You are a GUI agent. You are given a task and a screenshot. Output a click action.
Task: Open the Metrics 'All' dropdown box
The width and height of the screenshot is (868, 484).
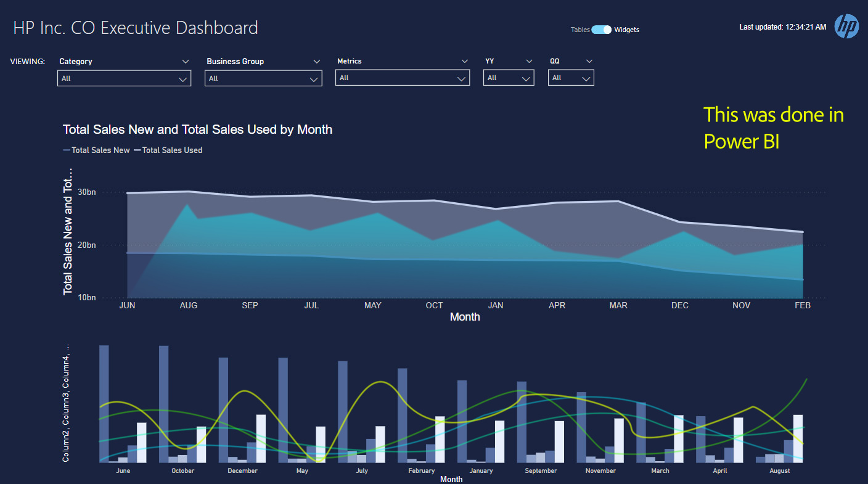pos(403,78)
